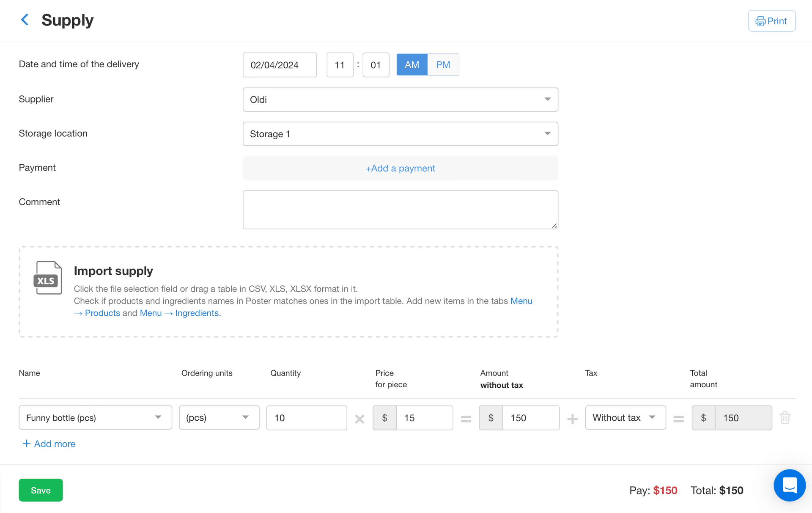Click the delete trash icon for supply item
The height and width of the screenshot is (513, 812).
[x=785, y=418]
